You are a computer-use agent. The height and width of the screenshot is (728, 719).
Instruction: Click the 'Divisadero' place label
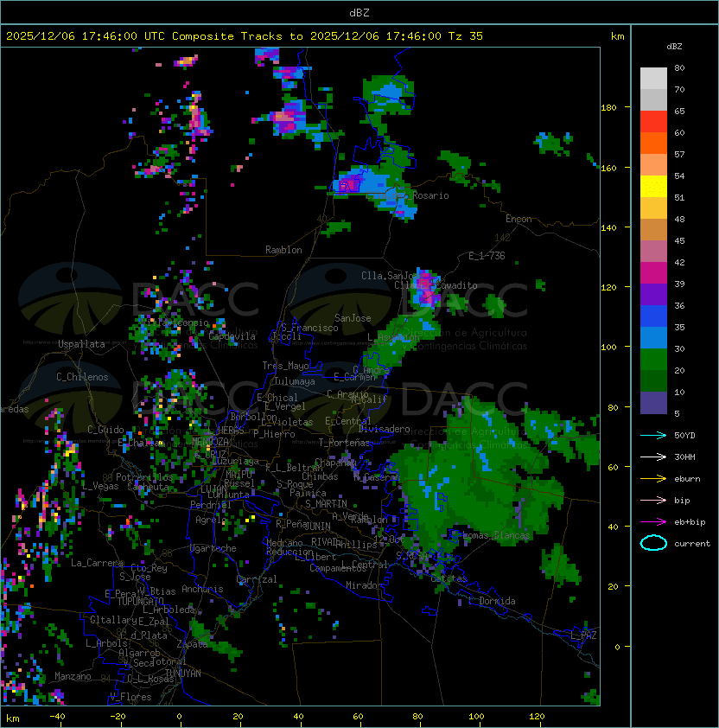click(x=385, y=429)
